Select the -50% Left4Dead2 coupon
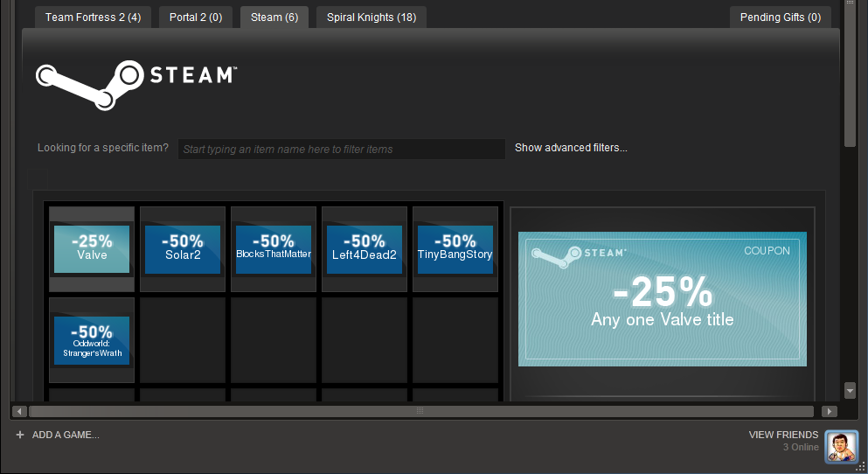This screenshot has height=474, width=868. point(365,249)
